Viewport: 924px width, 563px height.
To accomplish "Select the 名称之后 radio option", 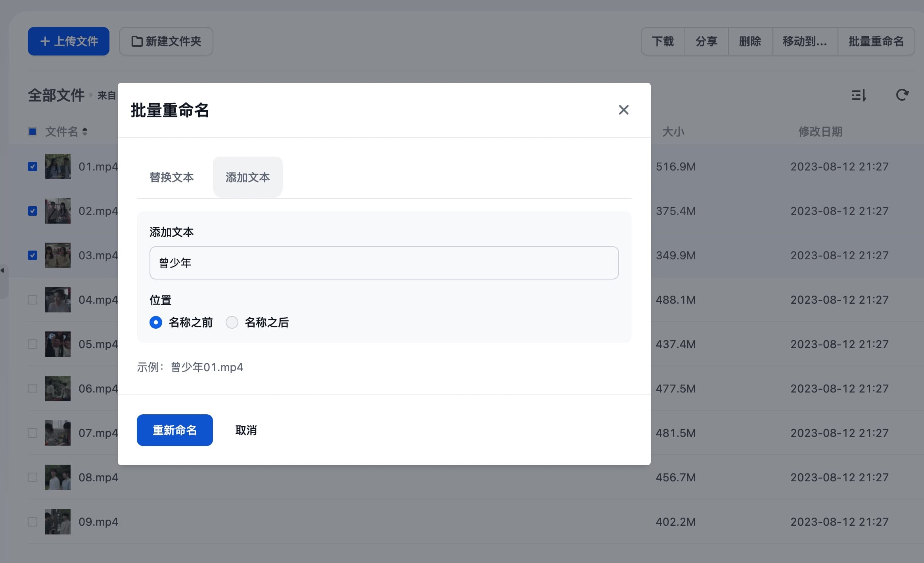I will [x=232, y=322].
